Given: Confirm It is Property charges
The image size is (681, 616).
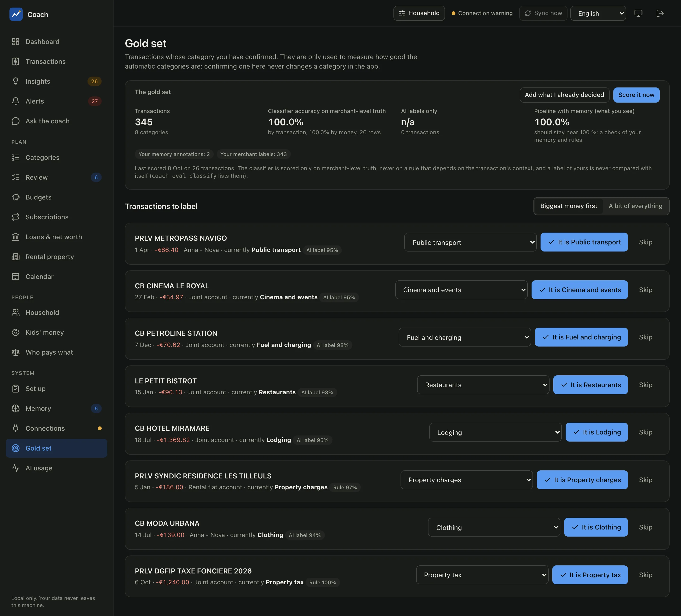Looking at the screenshot, I should point(582,480).
